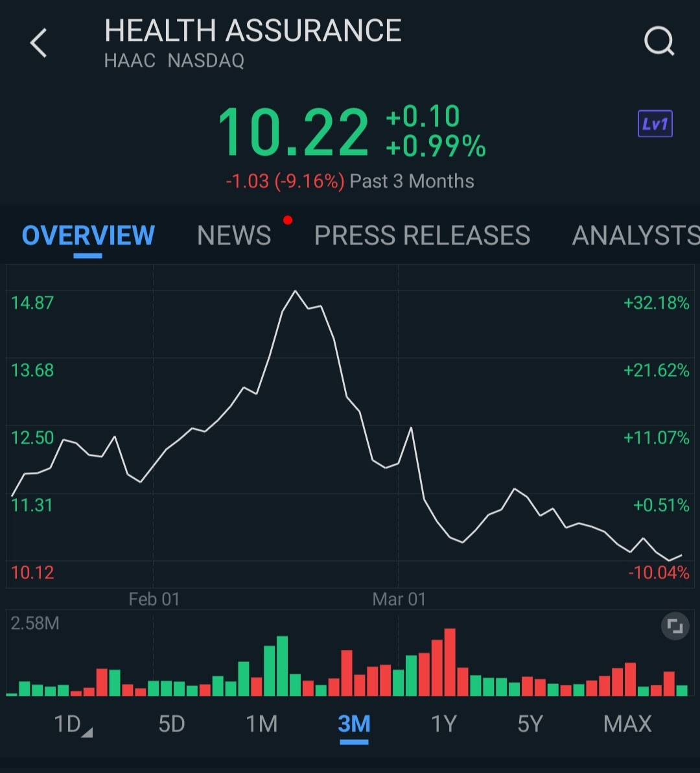Open the NEWS tab
The height and width of the screenshot is (773, 700).
pyautogui.click(x=234, y=235)
